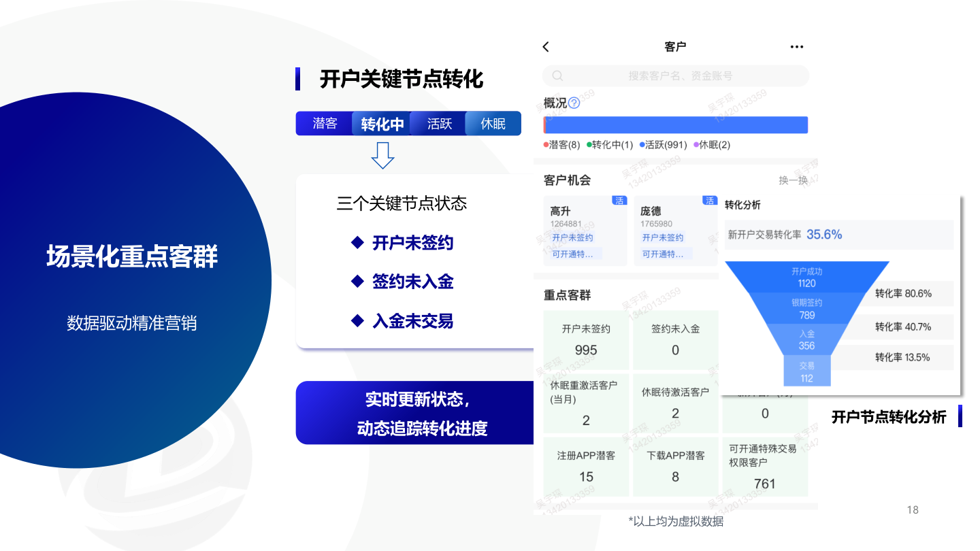The width and height of the screenshot is (980, 551).
Task: Click the 数据驱动精准营销 subtitle
Action: [132, 322]
